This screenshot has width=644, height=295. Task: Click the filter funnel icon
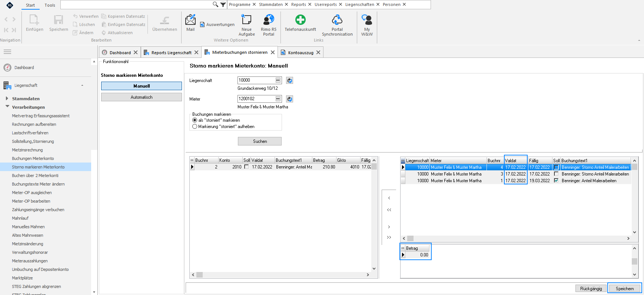[223, 4]
